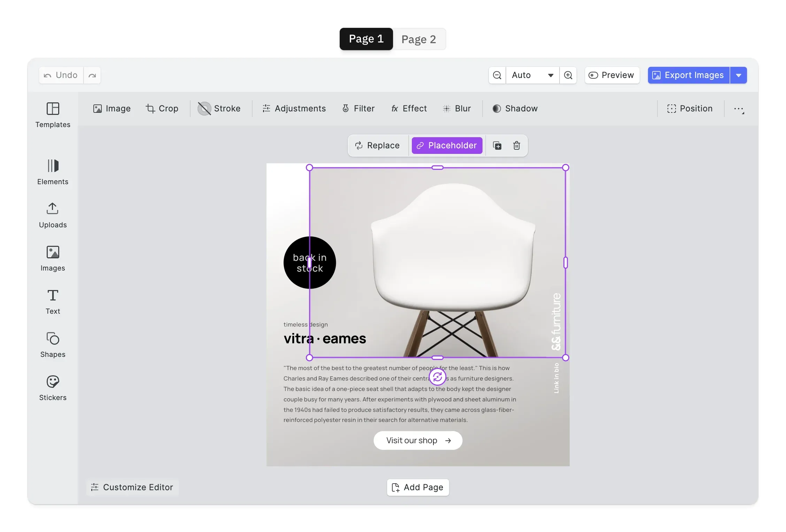This screenshot has width=786, height=532.
Task: Click the right middle edge selection handle
Action: pyautogui.click(x=565, y=263)
